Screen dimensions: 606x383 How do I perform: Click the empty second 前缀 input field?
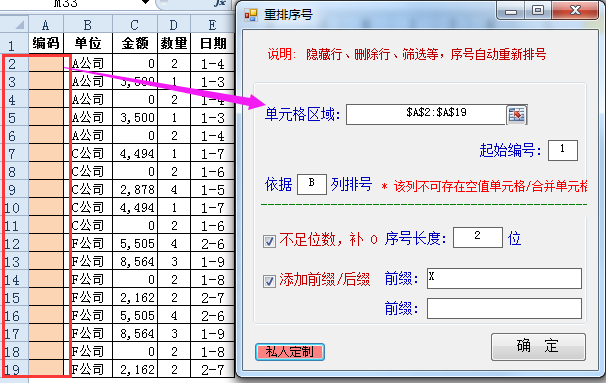click(504, 308)
